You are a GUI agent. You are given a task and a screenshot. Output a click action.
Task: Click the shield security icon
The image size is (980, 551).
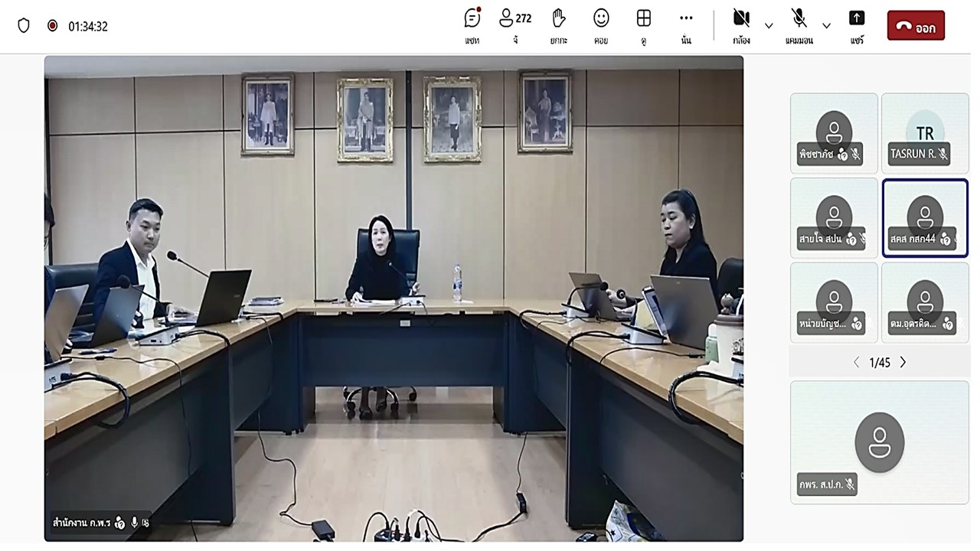click(24, 26)
